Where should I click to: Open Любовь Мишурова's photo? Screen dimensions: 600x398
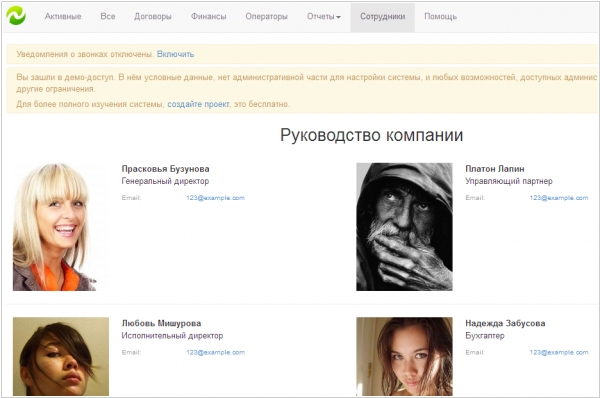[x=61, y=356]
